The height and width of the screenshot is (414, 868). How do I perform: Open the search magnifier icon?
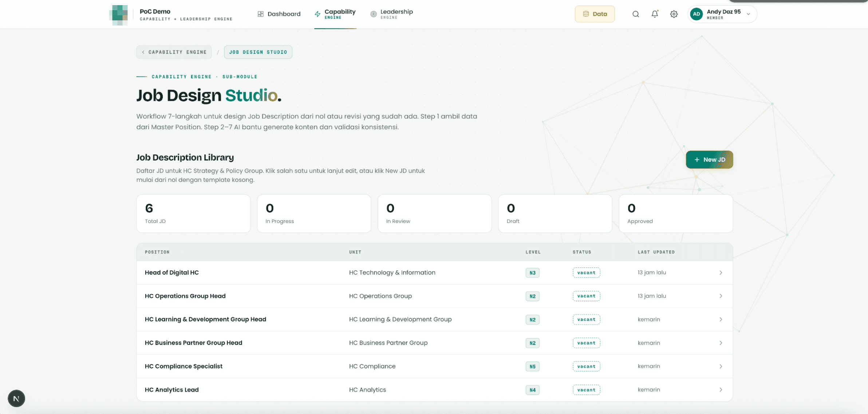point(636,14)
